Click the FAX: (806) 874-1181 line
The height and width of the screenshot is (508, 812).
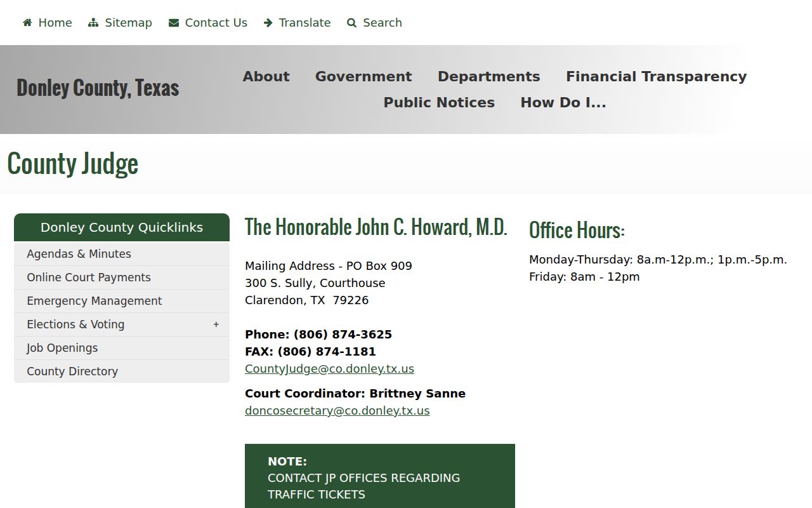pos(310,352)
